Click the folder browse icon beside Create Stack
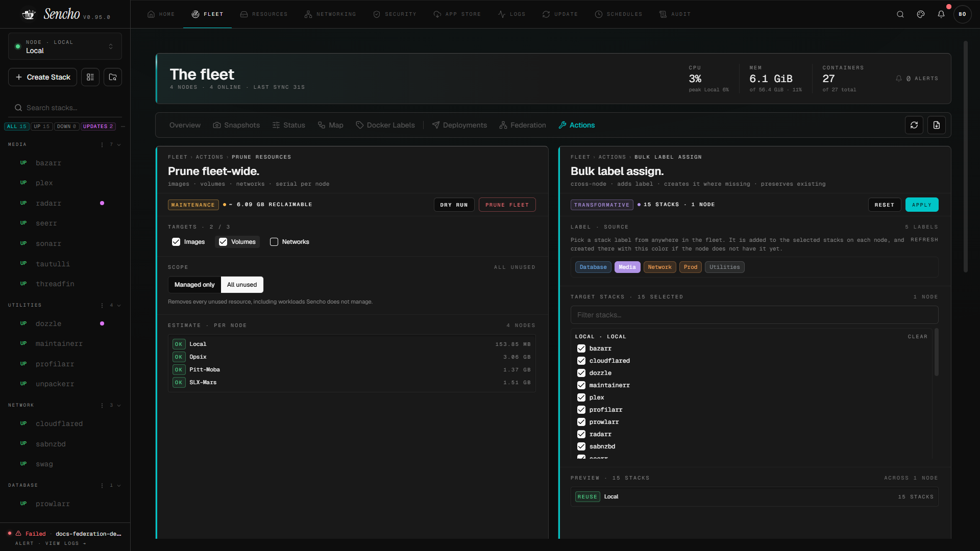The width and height of the screenshot is (980, 551). point(113,77)
